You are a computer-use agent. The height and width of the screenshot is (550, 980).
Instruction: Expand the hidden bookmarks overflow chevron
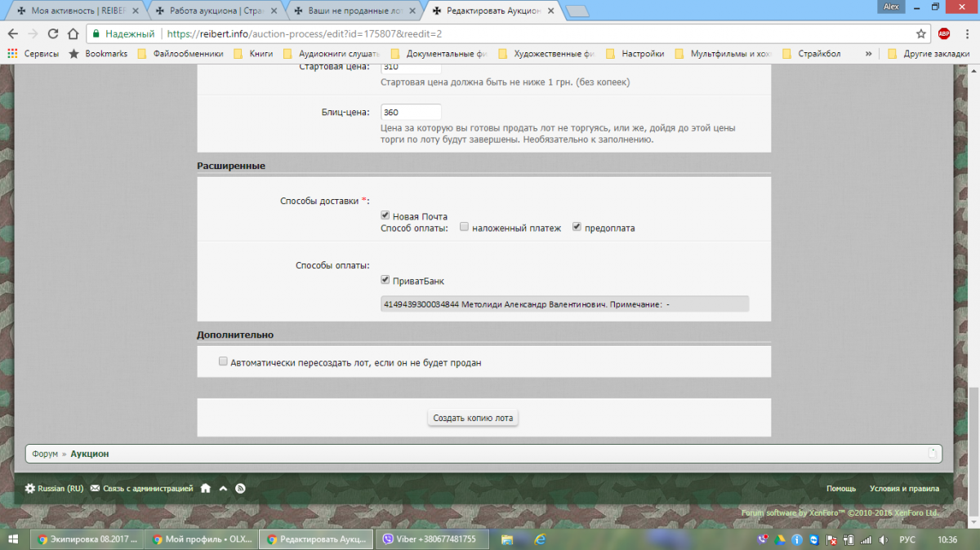tap(871, 54)
